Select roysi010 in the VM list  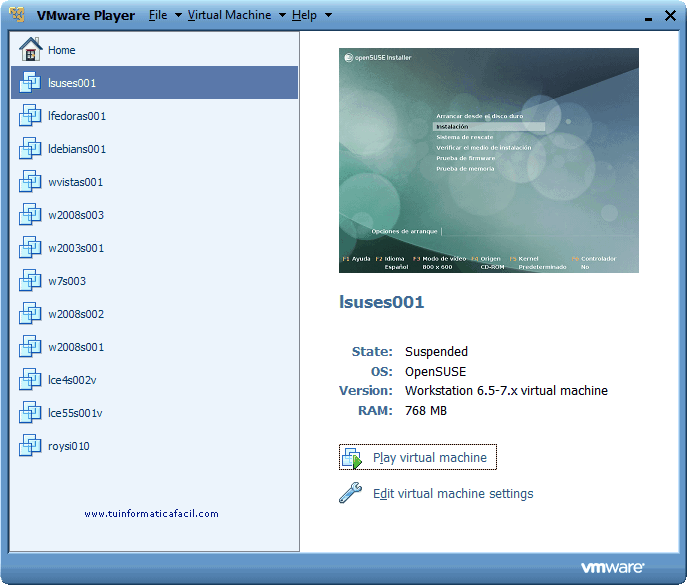pyautogui.click(x=154, y=446)
